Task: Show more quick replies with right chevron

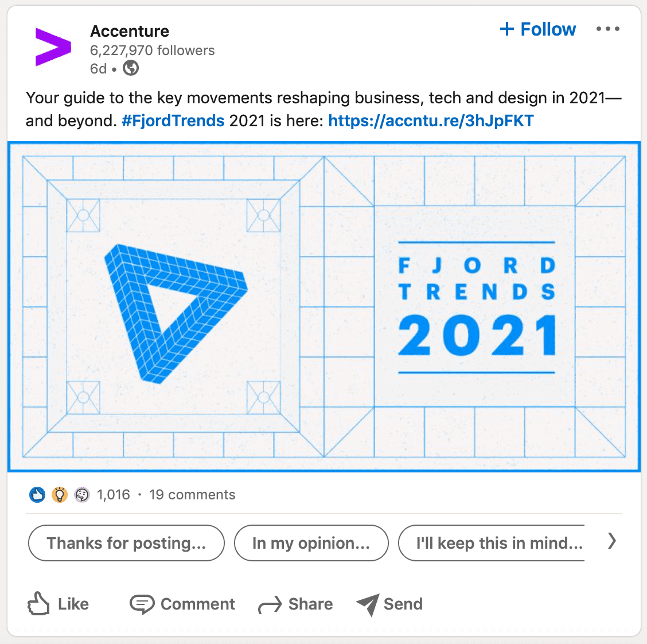Action: [612, 541]
